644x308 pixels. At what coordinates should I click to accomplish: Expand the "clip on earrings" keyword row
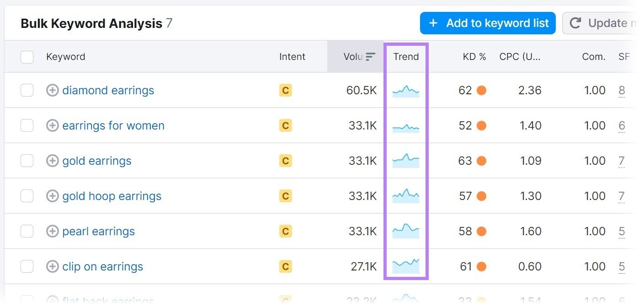[53, 266]
